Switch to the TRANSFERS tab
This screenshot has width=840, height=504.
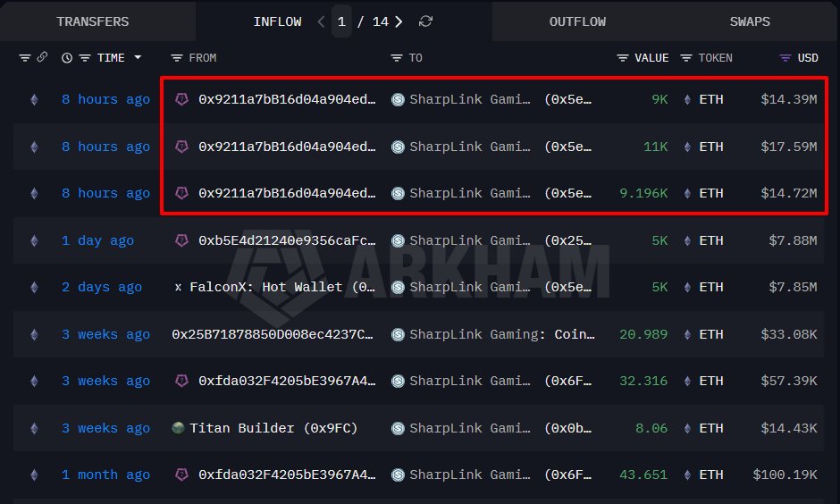[93, 21]
